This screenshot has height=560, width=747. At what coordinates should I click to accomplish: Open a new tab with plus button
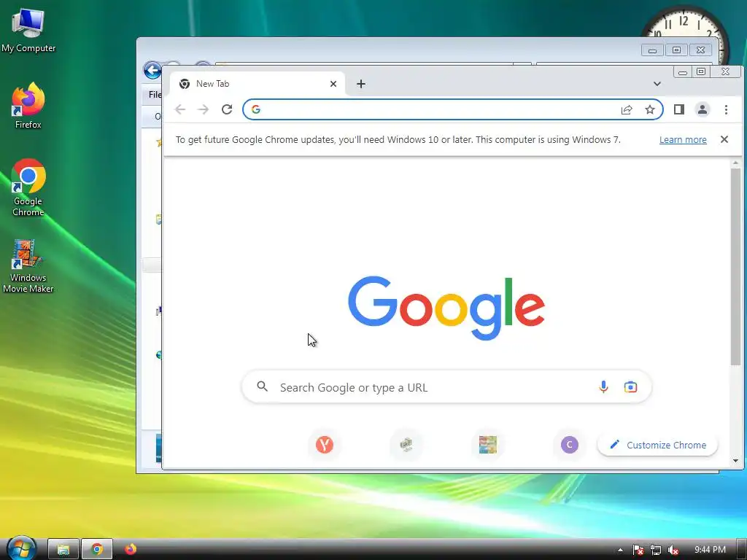(361, 84)
